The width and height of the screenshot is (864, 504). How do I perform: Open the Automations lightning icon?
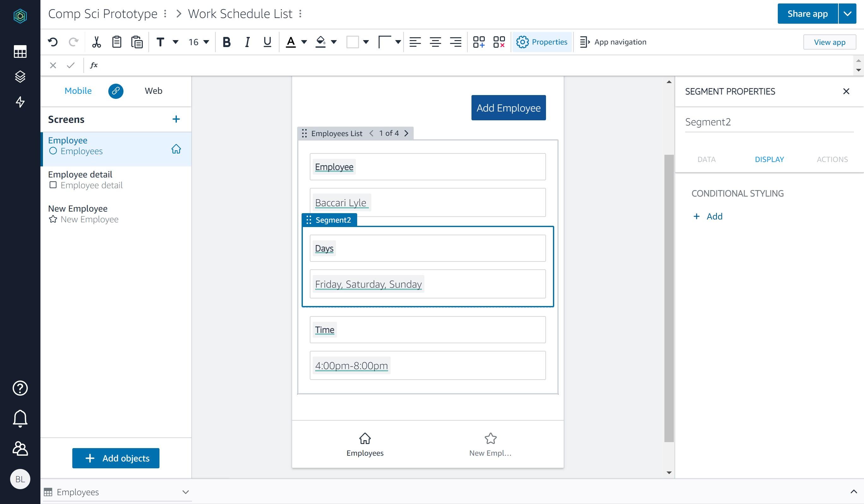tap(20, 102)
